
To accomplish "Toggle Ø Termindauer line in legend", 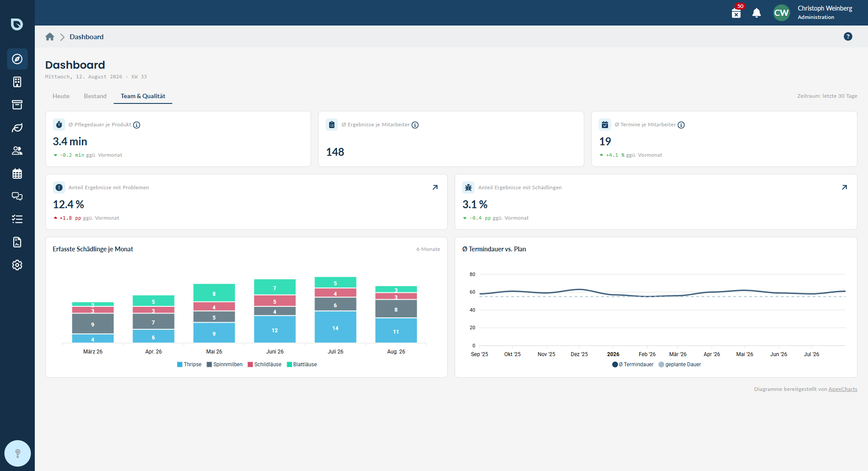I will pyautogui.click(x=633, y=364).
